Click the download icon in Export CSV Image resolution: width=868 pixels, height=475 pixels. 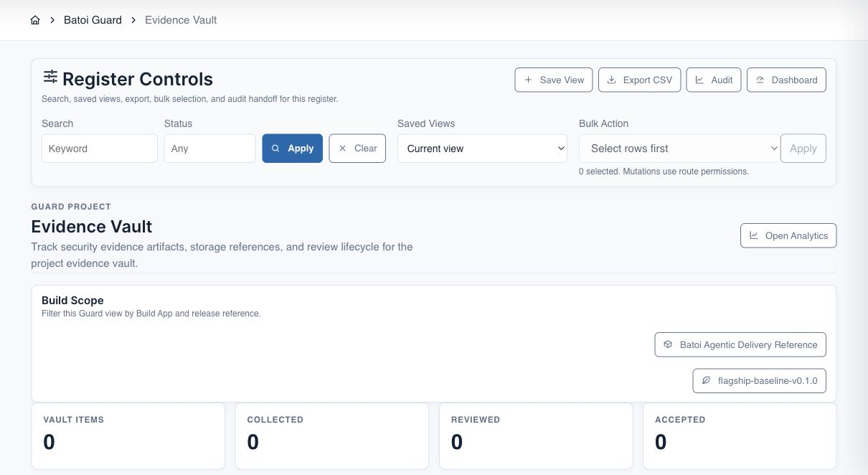click(x=612, y=80)
